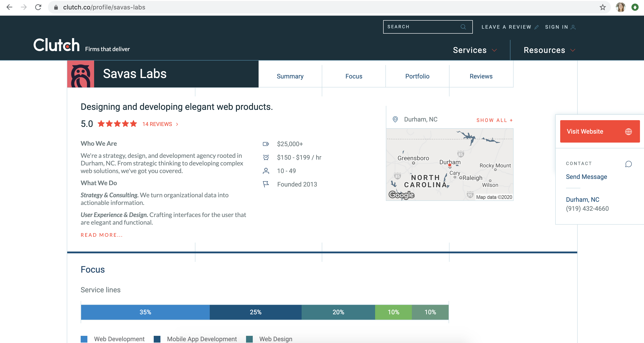Click the Web Design legend label
Screen dimensions: 644x343
click(276, 339)
